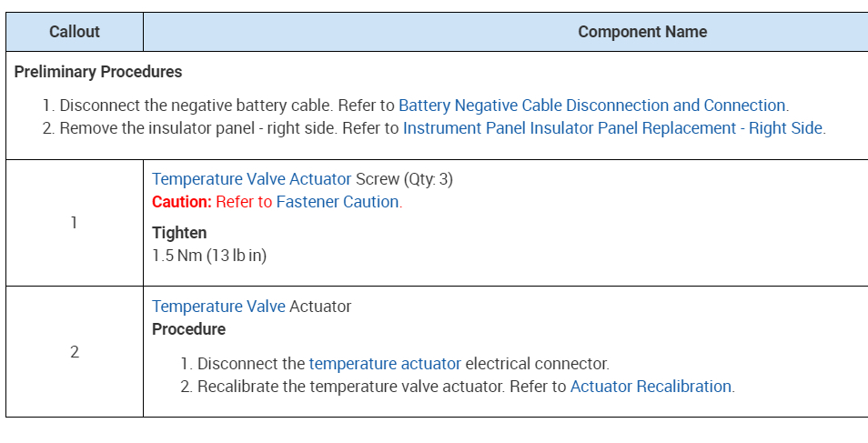The width and height of the screenshot is (868, 443).
Task: Click callout number 2 cell
Action: pyautogui.click(x=75, y=352)
